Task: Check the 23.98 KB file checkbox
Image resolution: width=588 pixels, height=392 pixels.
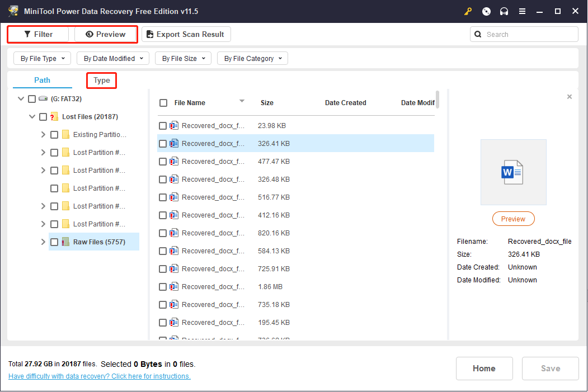Action: coord(162,126)
